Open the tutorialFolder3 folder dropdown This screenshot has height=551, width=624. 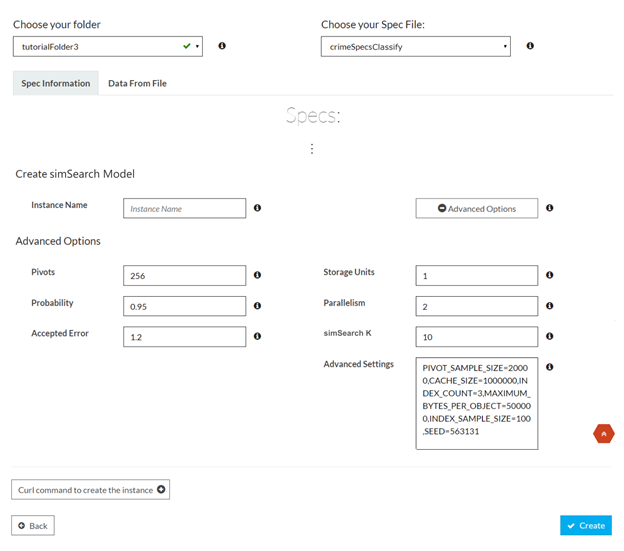point(107,46)
